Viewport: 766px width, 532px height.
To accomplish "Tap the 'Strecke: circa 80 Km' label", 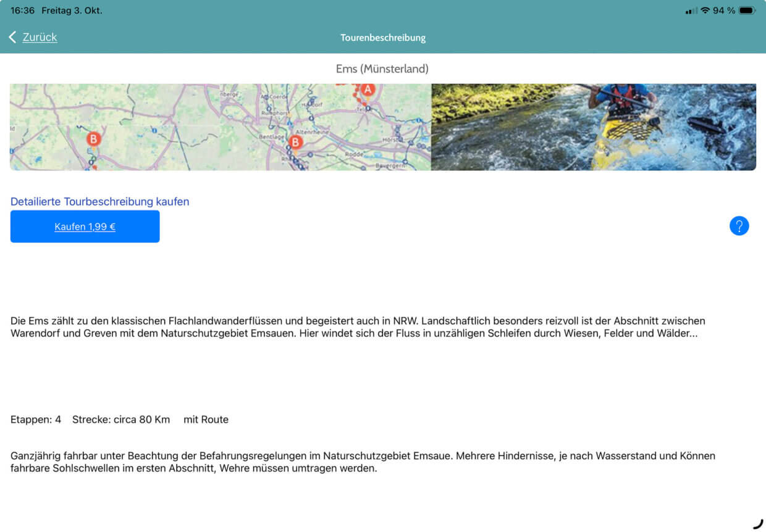I will tap(121, 420).
